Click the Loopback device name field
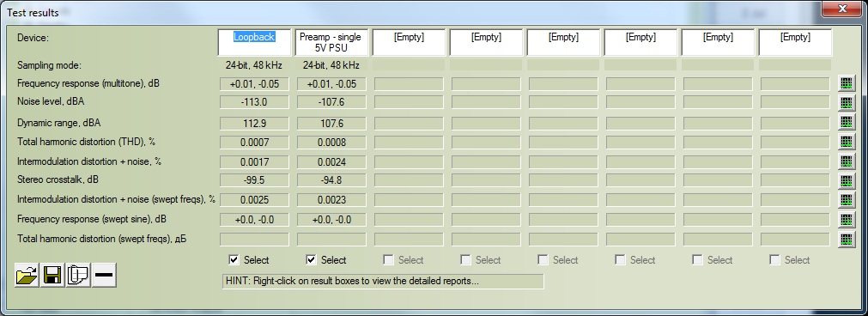 [x=254, y=42]
